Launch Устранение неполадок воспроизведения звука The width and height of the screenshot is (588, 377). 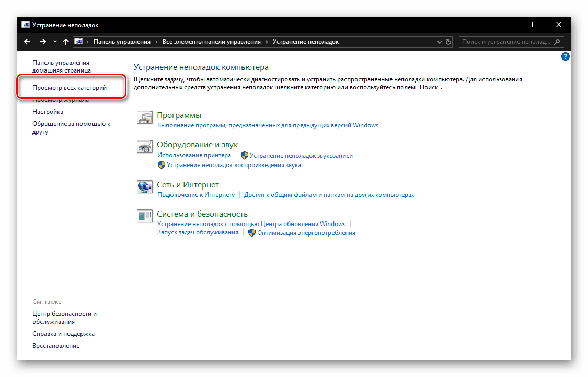click(234, 165)
